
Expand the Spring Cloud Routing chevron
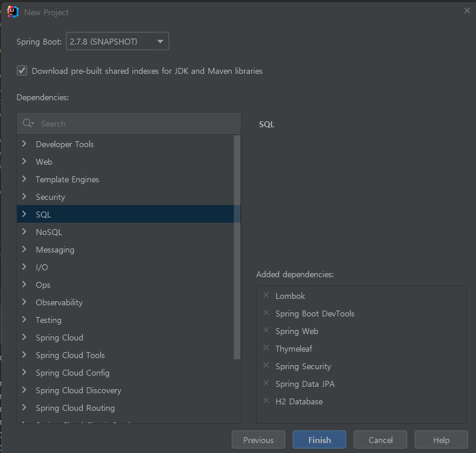coord(24,408)
